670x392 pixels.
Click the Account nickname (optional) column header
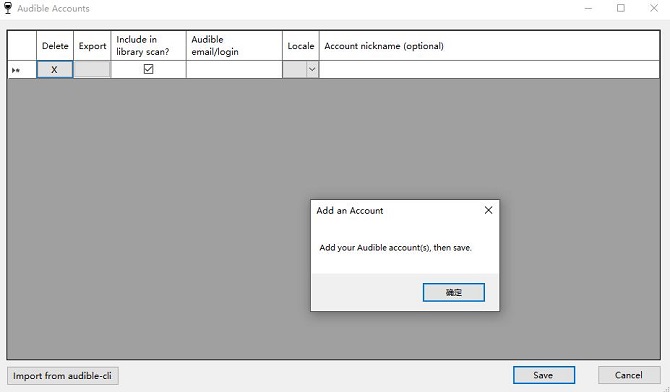489,46
